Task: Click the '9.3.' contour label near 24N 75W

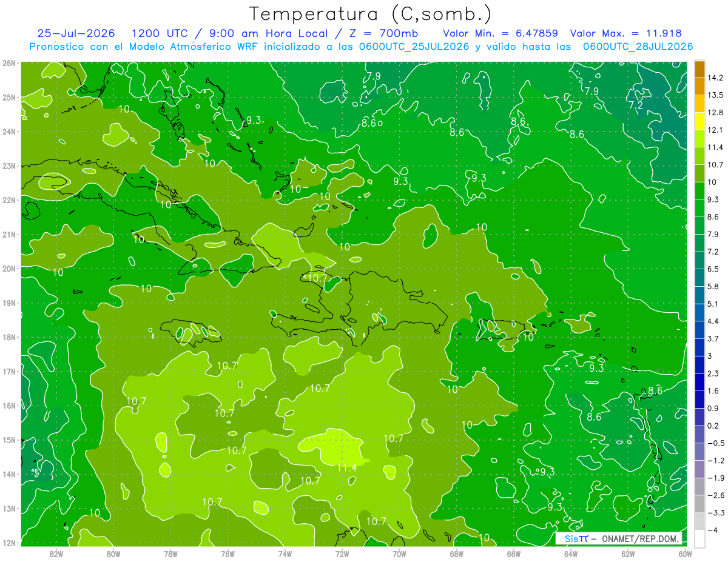Action: point(254,120)
